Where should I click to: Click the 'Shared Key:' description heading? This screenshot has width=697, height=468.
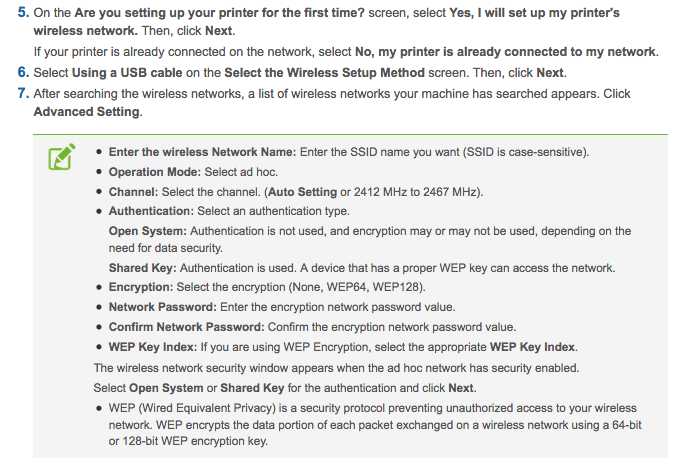(x=143, y=268)
